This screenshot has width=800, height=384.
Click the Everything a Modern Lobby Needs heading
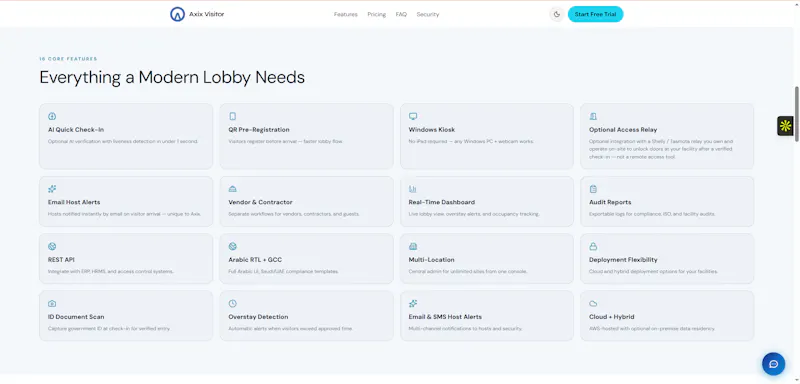click(x=172, y=78)
